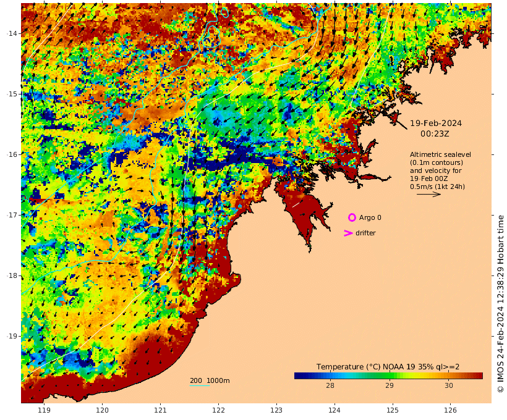
Task: Click the colorbar tick label 28
Action: [x=330, y=385]
